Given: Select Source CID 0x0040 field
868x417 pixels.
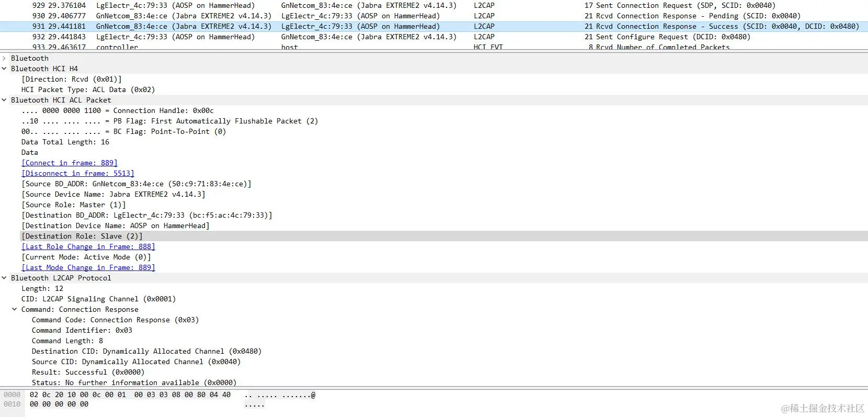Looking at the screenshot, I should pyautogui.click(x=136, y=362).
